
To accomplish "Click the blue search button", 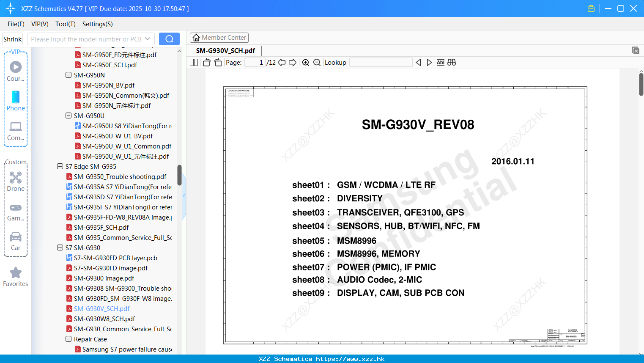I will tap(169, 39).
